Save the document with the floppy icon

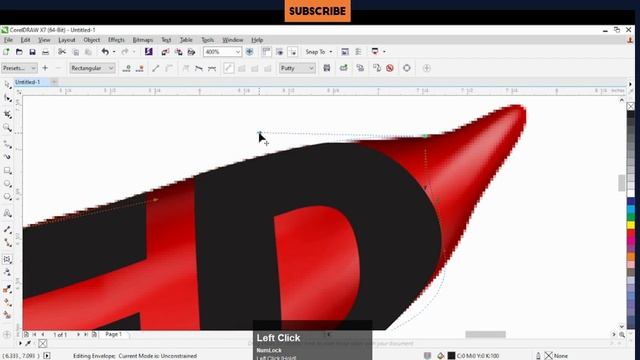pyautogui.click(x=32, y=52)
